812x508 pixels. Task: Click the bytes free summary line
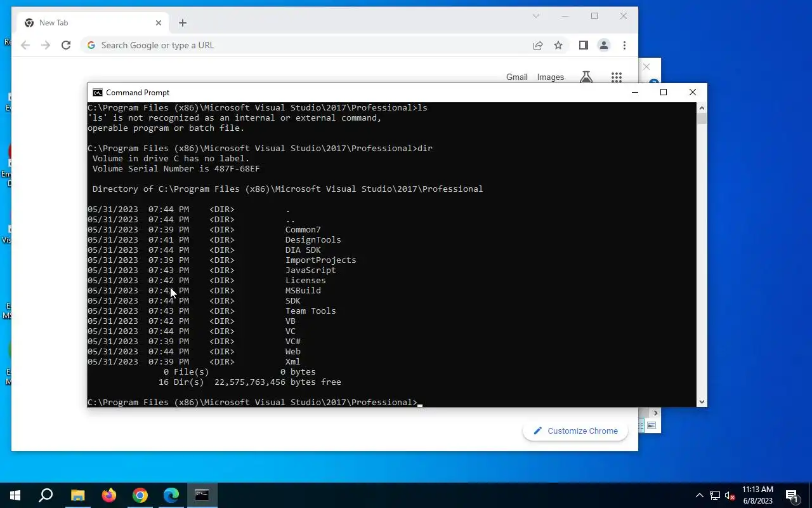tap(250, 382)
